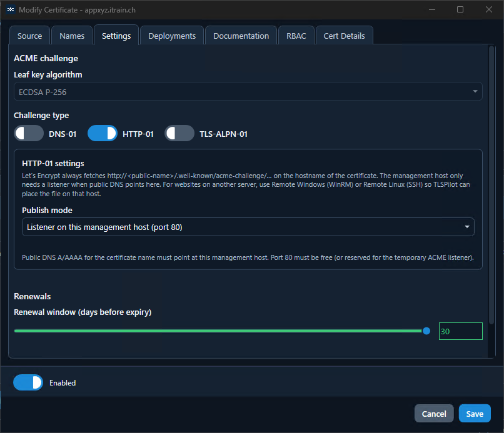The image size is (504, 433).
Task: Click the 'Challenge type' label
Action: click(x=41, y=116)
